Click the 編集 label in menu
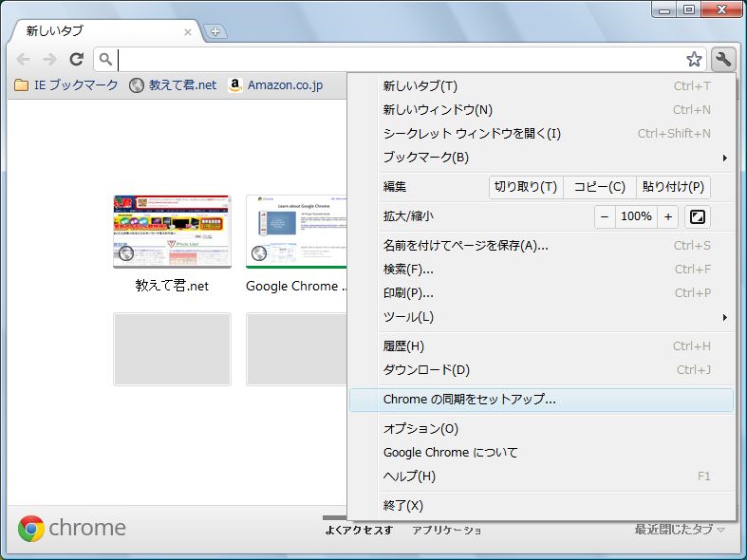The height and width of the screenshot is (560, 747). click(x=395, y=187)
